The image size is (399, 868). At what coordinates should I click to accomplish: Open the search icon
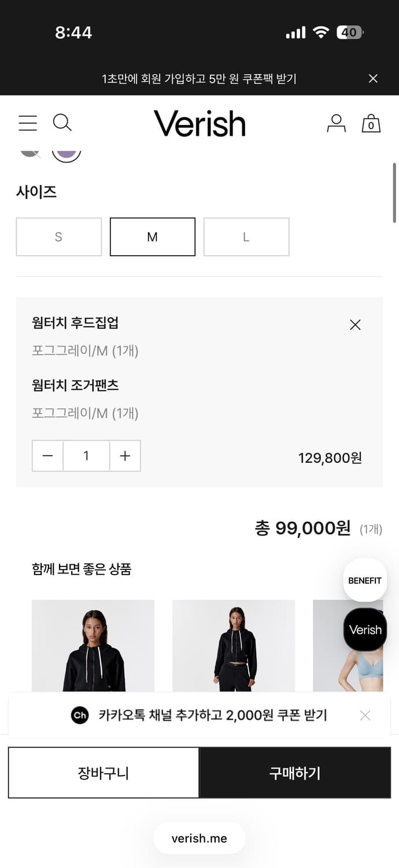[62, 123]
